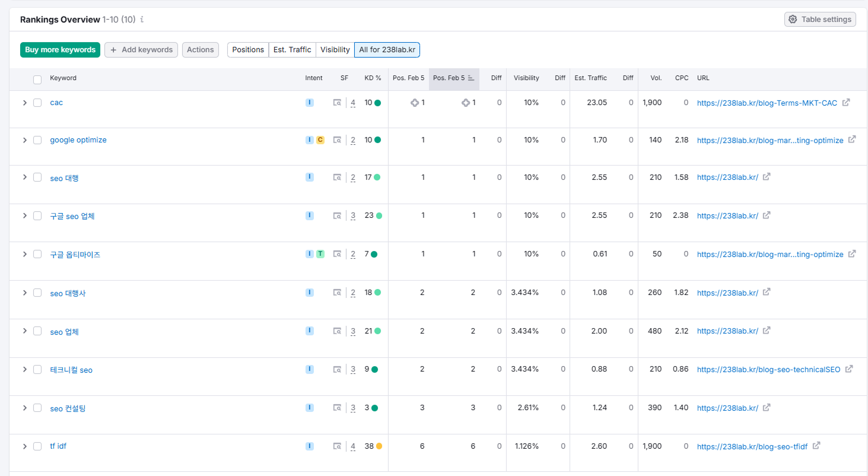868x476 pixels.
Task: Check the box for google optimize
Action: point(37,140)
